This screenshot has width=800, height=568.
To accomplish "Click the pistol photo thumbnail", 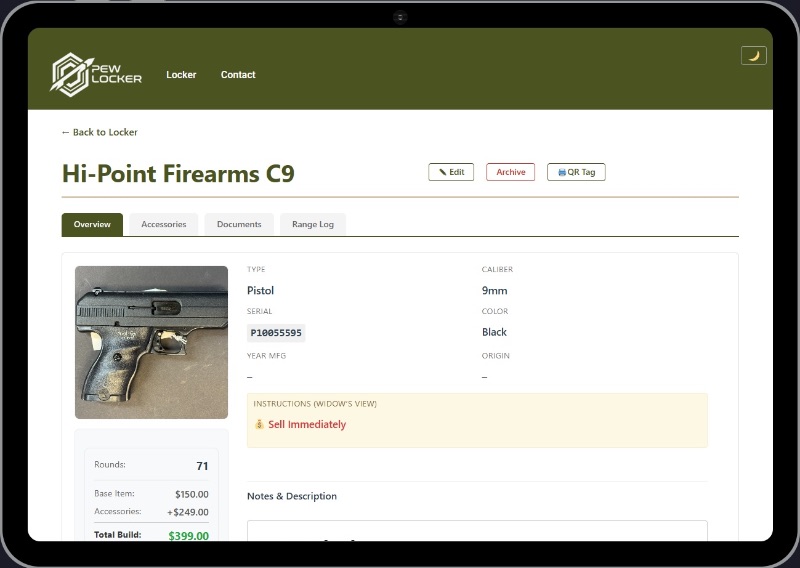I will (151, 342).
